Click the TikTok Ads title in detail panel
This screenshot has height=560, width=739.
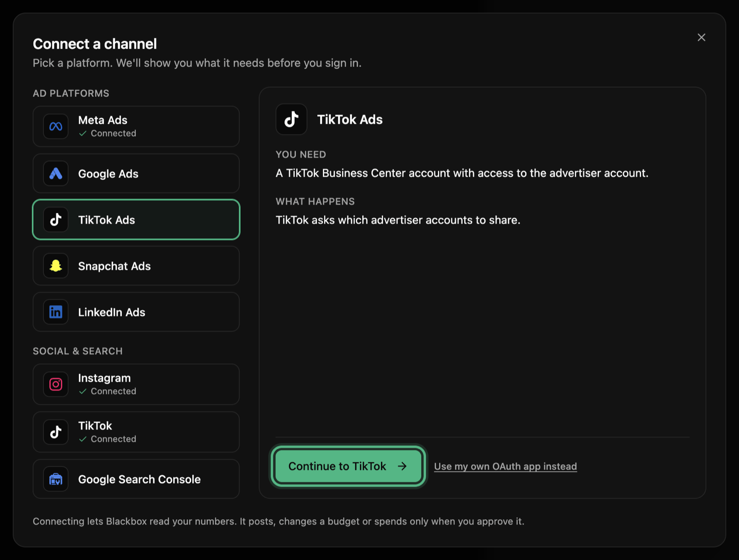click(350, 120)
